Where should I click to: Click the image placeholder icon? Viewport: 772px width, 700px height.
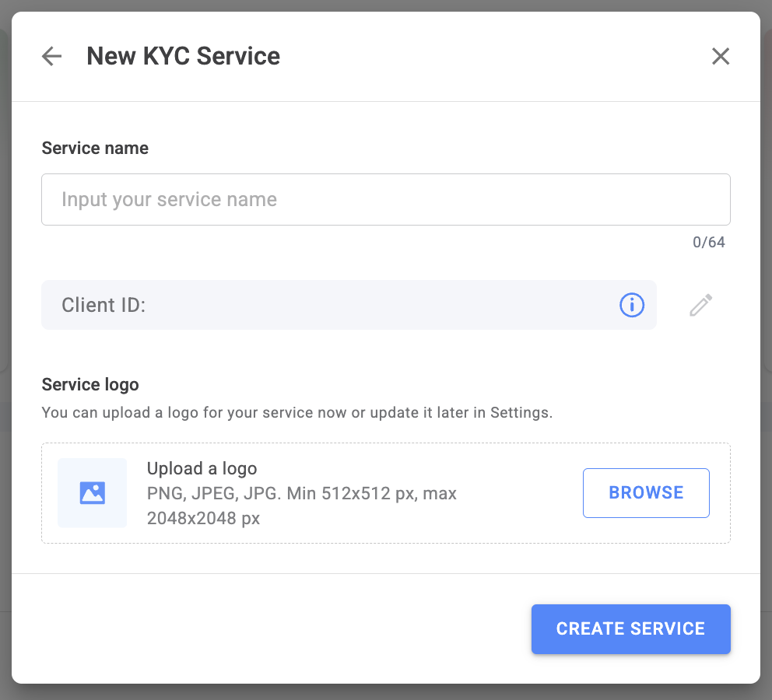(x=92, y=493)
